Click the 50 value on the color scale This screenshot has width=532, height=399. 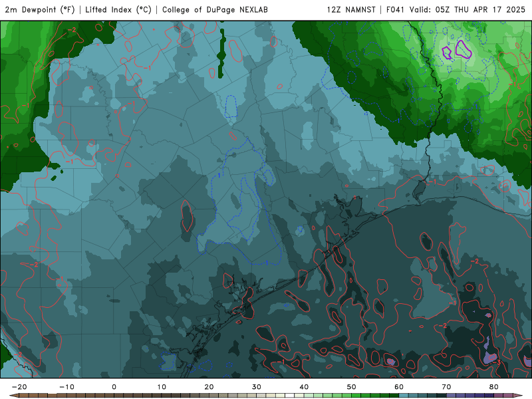[x=352, y=387]
